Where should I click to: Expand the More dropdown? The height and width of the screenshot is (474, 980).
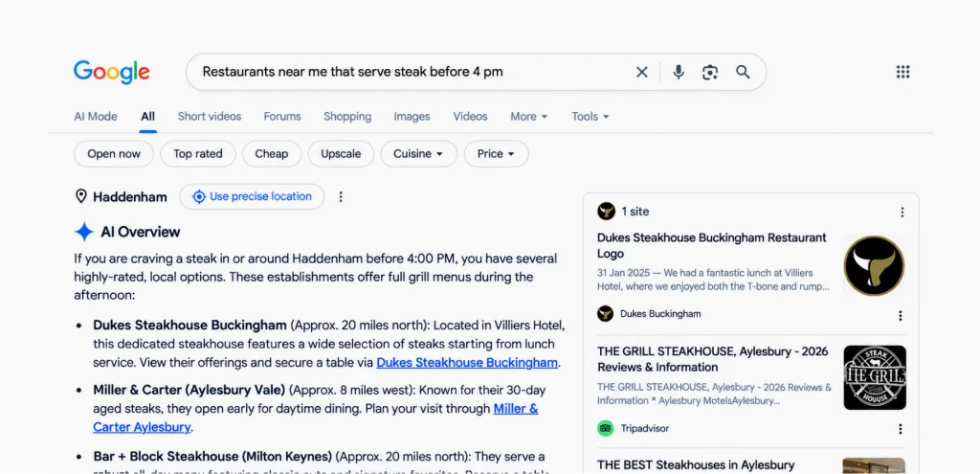(x=528, y=116)
